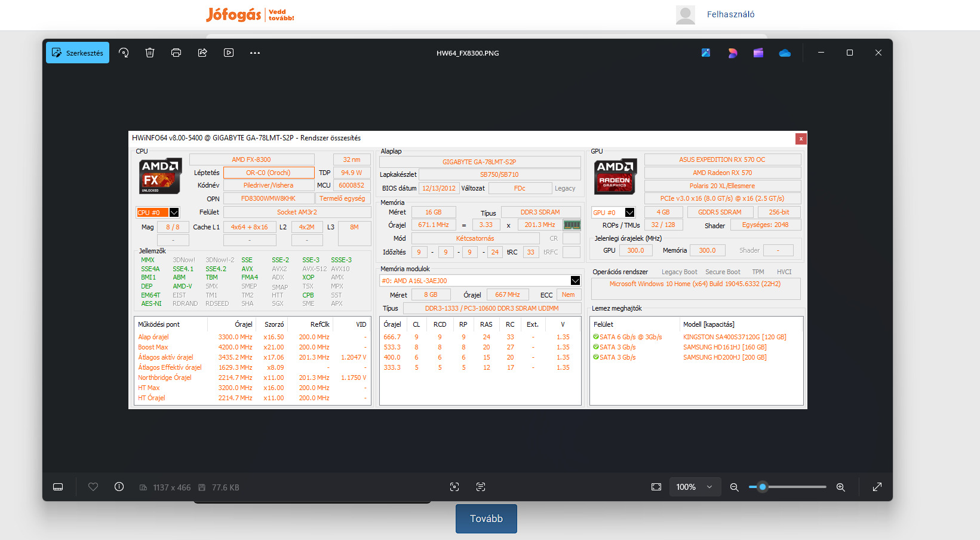Click green check beside SATA 6 Gb/s

(595, 337)
